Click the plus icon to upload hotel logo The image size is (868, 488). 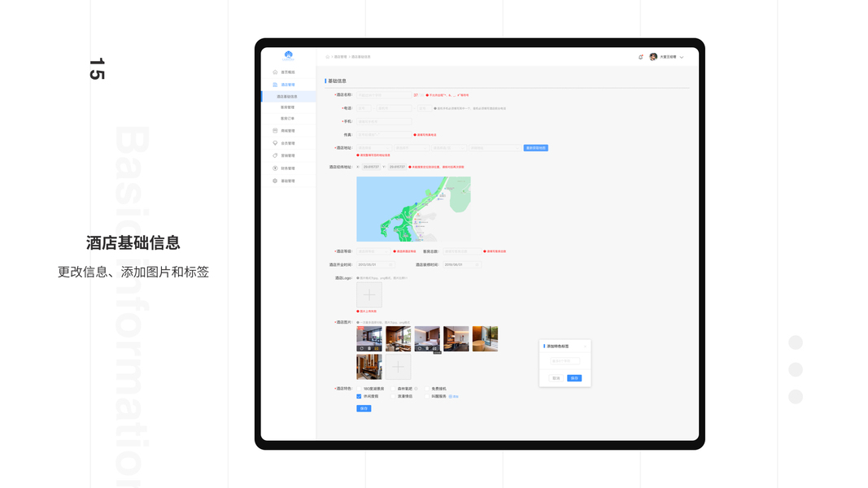(x=369, y=295)
